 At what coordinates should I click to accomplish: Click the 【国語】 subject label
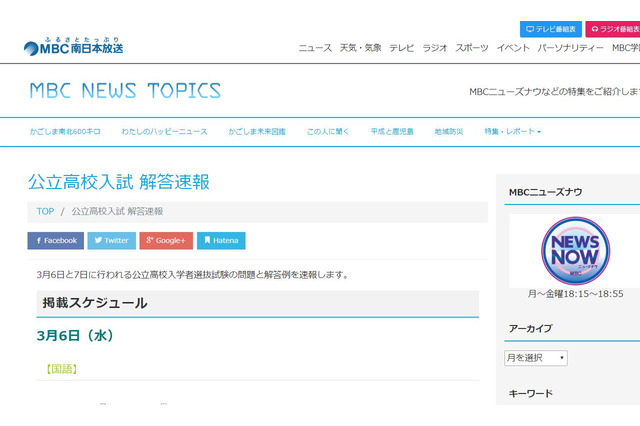tap(62, 369)
